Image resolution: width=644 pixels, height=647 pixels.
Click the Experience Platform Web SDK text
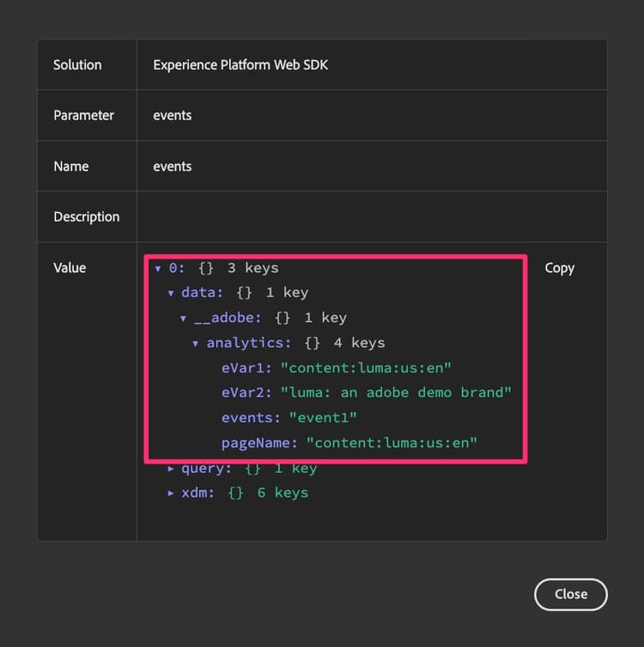point(240,64)
